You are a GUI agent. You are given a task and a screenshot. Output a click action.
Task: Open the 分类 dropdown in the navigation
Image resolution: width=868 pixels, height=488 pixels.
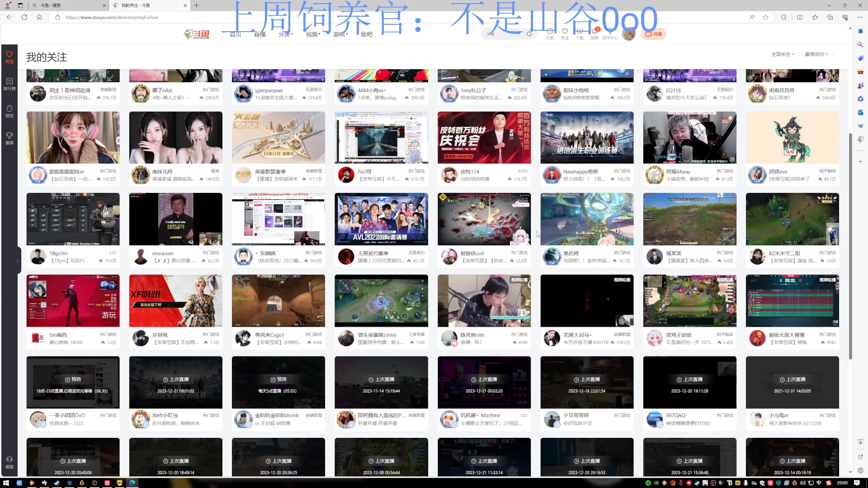click(285, 34)
